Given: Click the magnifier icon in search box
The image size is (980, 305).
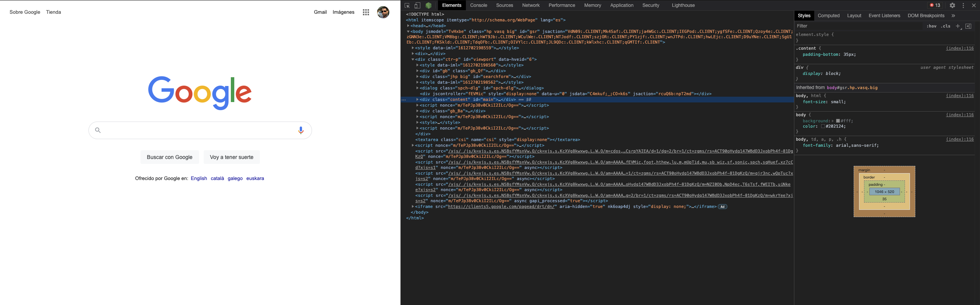Looking at the screenshot, I should click(98, 130).
